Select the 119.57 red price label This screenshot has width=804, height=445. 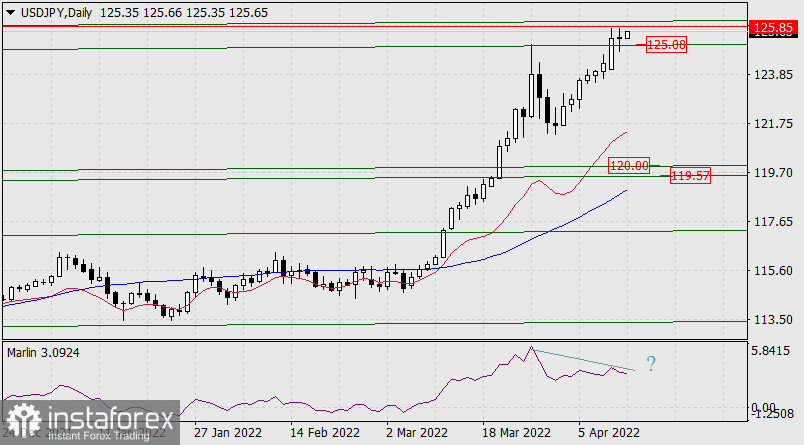point(690,175)
